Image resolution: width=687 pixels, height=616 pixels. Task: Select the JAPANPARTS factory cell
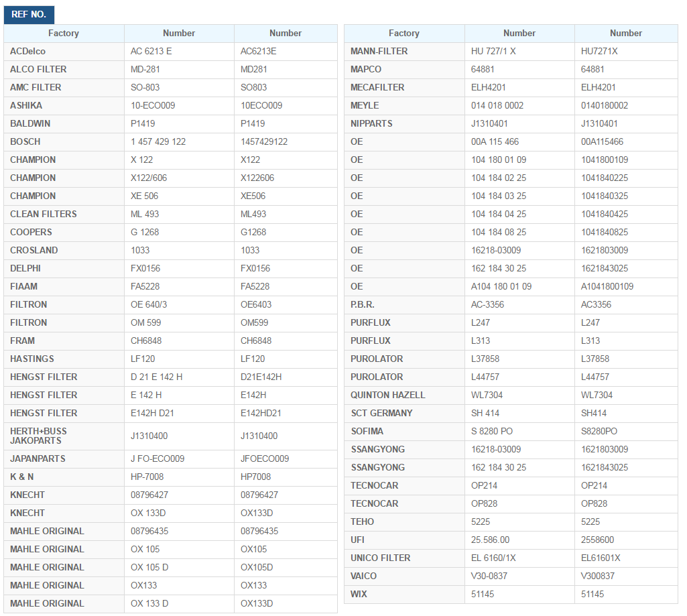tap(64, 458)
